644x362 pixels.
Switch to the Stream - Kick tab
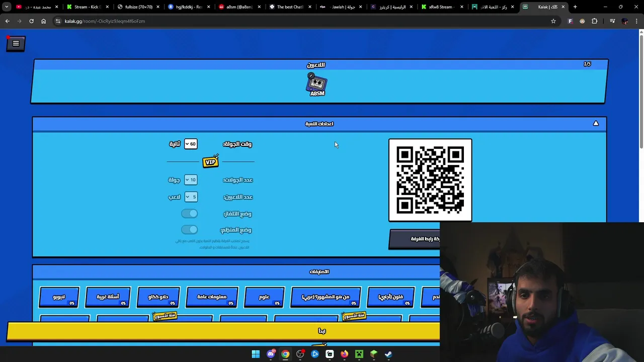88,7
